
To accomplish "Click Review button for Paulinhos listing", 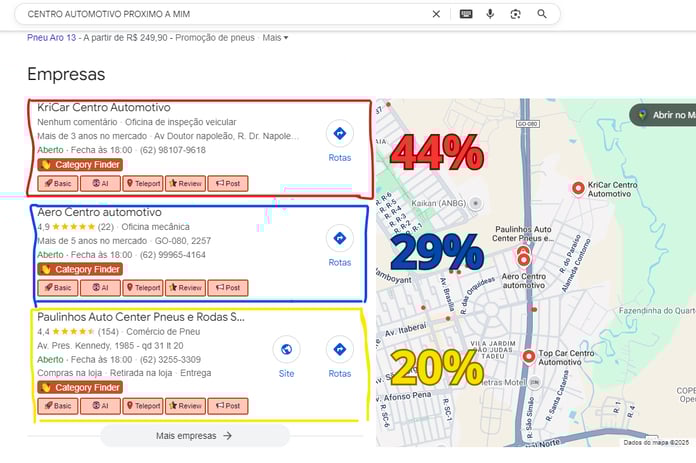I will click(186, 406).
